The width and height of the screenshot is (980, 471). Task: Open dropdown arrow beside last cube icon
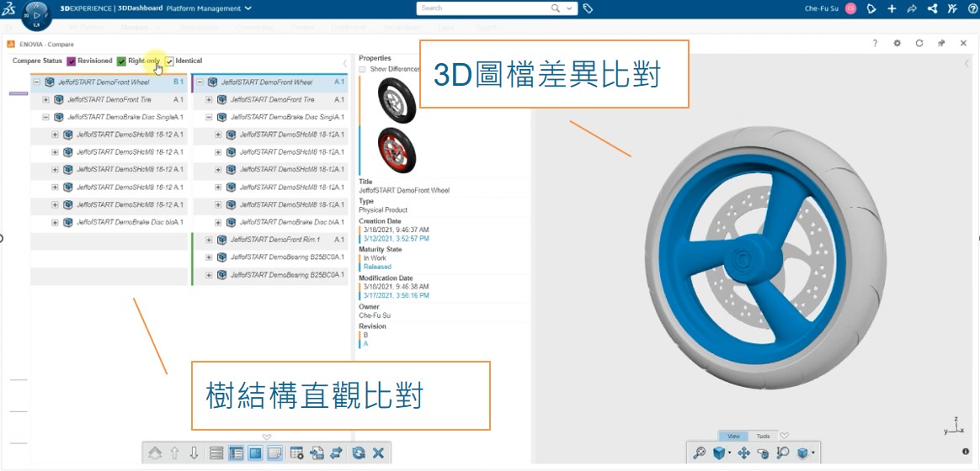(x=812, y=453)
